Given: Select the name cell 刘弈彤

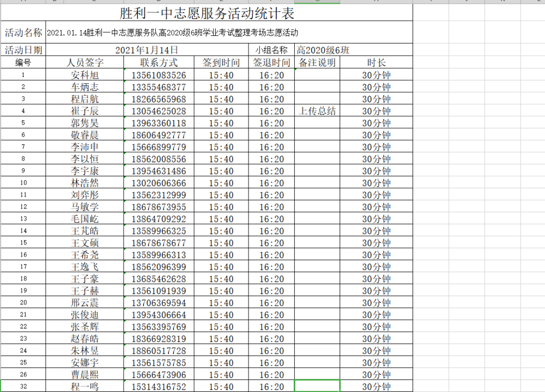Looking at the screenshot, I should pyautogui.click(x=85, y=194).
